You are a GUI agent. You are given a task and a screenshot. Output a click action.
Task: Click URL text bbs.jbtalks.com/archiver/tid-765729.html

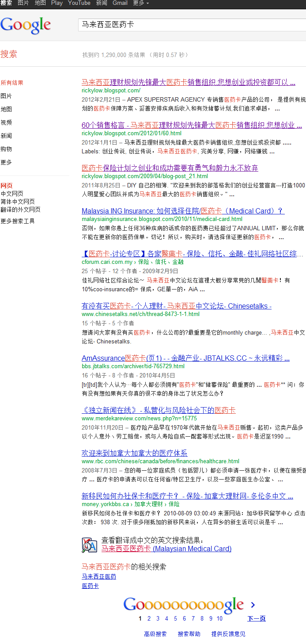click(x=133, y=366)
